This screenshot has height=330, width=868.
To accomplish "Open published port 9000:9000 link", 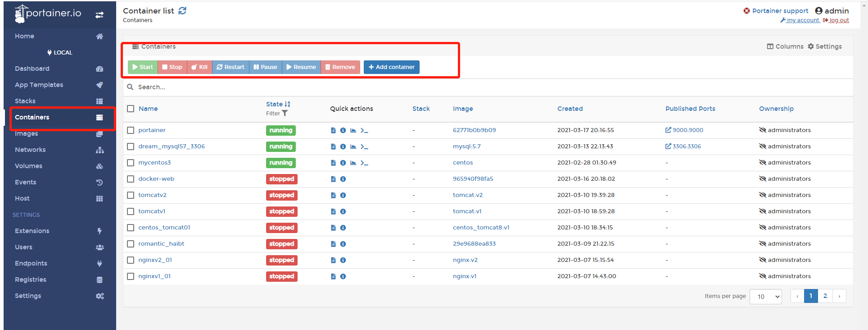I will coord(684,130).
